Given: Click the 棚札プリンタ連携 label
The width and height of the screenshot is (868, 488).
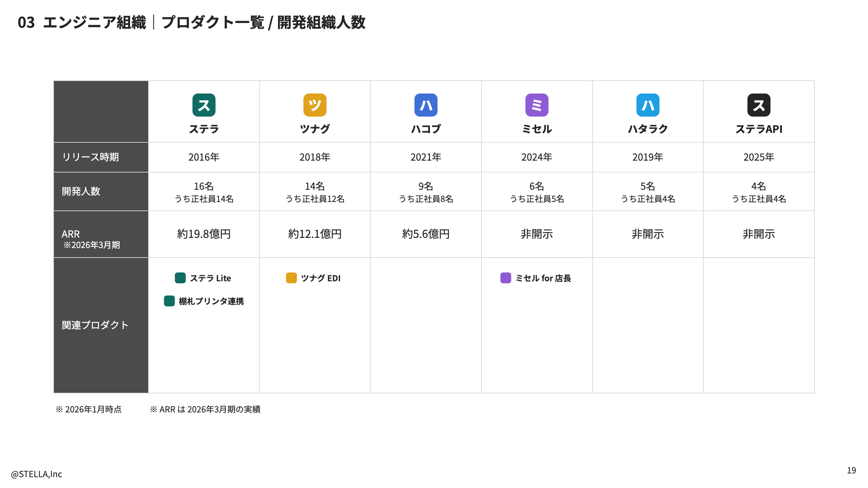Looking at the screenshot, I should [x=211, y=301].
